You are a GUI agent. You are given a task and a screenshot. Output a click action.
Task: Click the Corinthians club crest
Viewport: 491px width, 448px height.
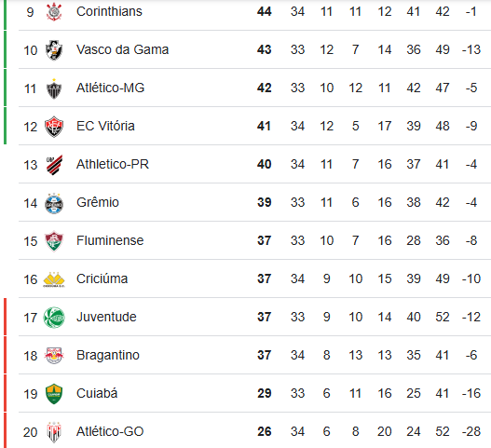54,12
